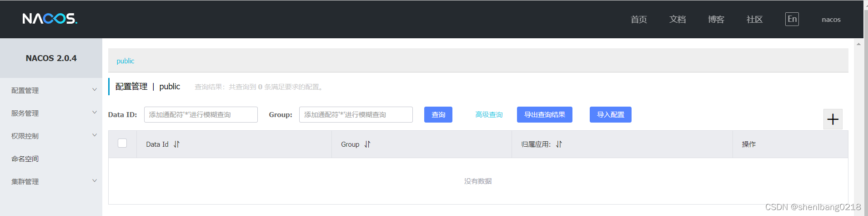Click the 导出查询结果 button
This screenshot has width=868, height=216.
click(544, 115)
